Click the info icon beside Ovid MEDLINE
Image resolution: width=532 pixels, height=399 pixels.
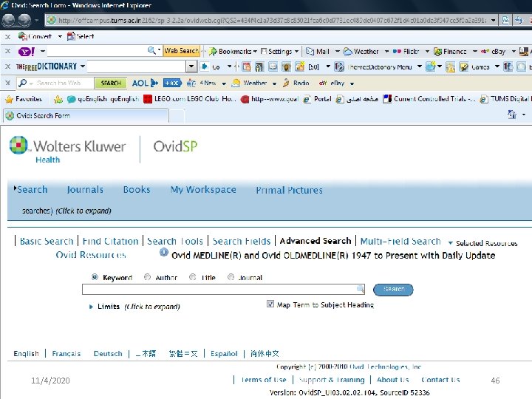click(x=164, y=253)
